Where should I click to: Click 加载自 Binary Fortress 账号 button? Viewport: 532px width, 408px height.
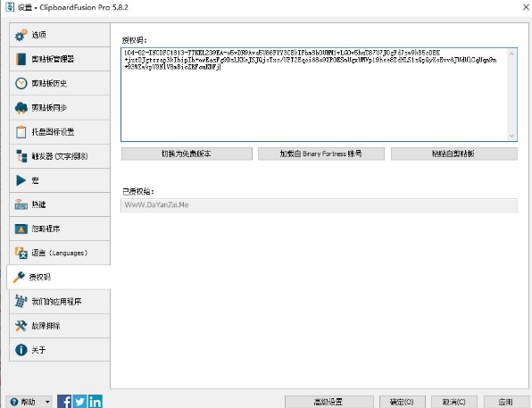[x=321, y=154]
